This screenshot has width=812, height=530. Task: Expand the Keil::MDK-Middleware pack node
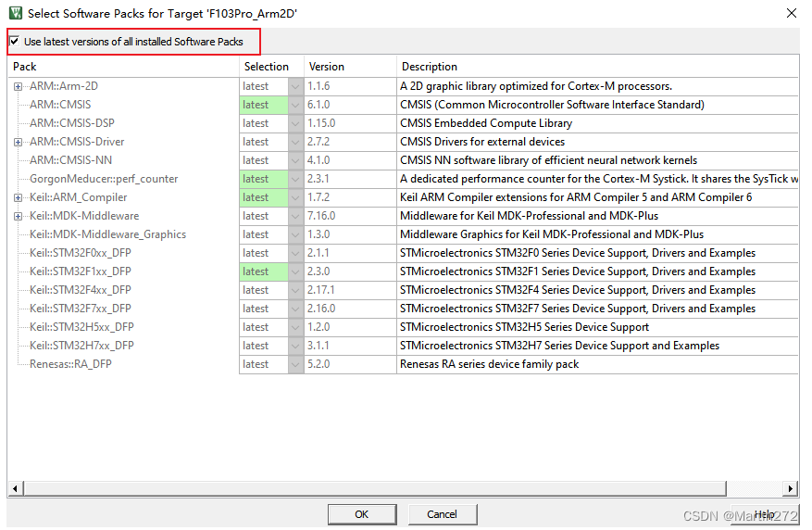pyautogui.click(x=19, y=216)
